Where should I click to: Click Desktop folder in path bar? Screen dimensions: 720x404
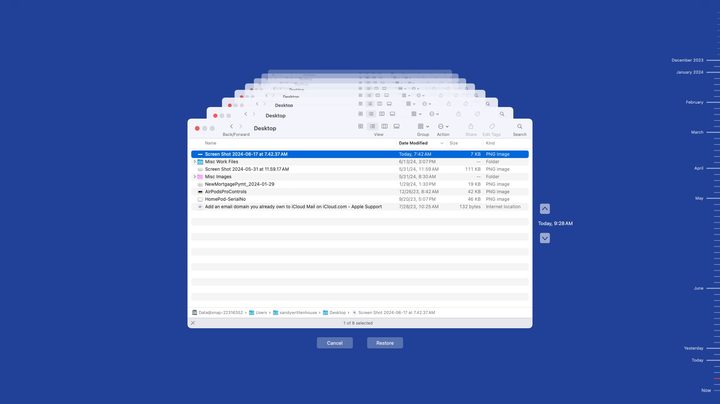(334, 313)
